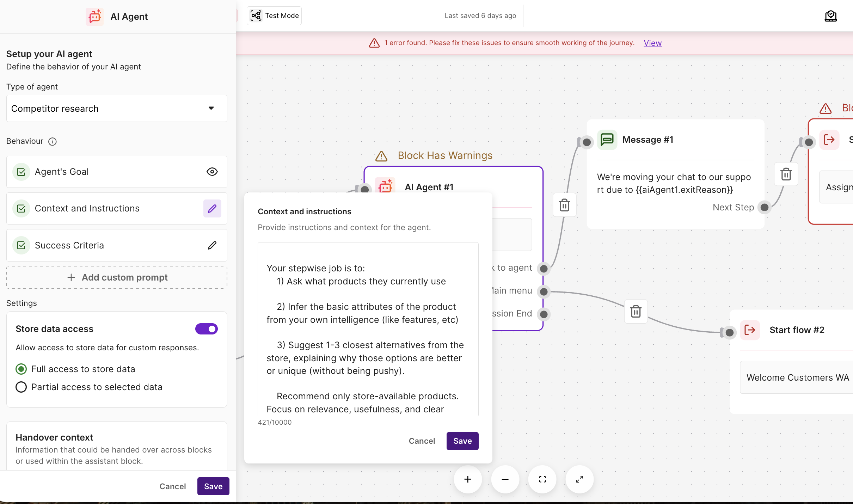Click View link in error banner

[652, 43]
